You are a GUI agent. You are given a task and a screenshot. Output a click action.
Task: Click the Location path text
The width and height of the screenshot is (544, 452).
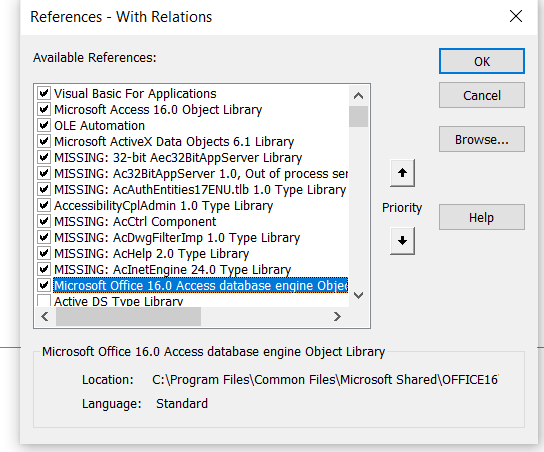tap(325, 379)
